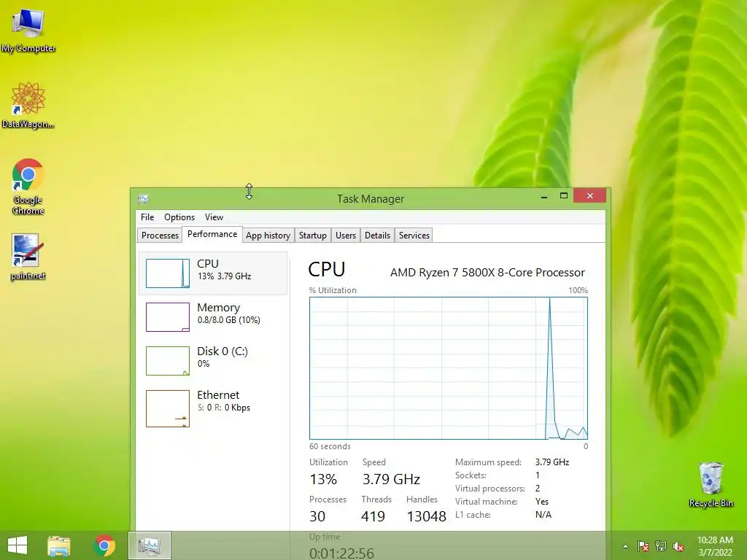The image size is (747, 560).
Task: Open the Options menu
Action: tap(179, 217)
